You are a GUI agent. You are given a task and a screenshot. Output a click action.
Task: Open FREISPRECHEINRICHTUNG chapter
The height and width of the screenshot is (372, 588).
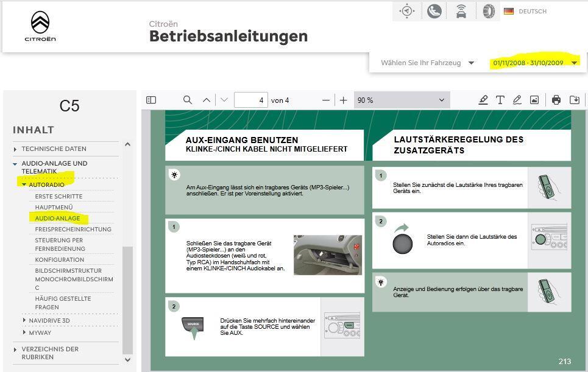click(73, 229)
